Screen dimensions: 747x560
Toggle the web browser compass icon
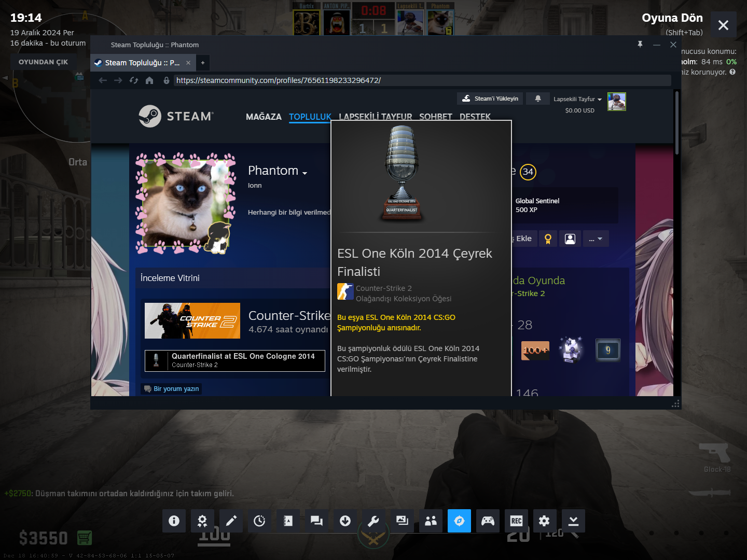459,521
